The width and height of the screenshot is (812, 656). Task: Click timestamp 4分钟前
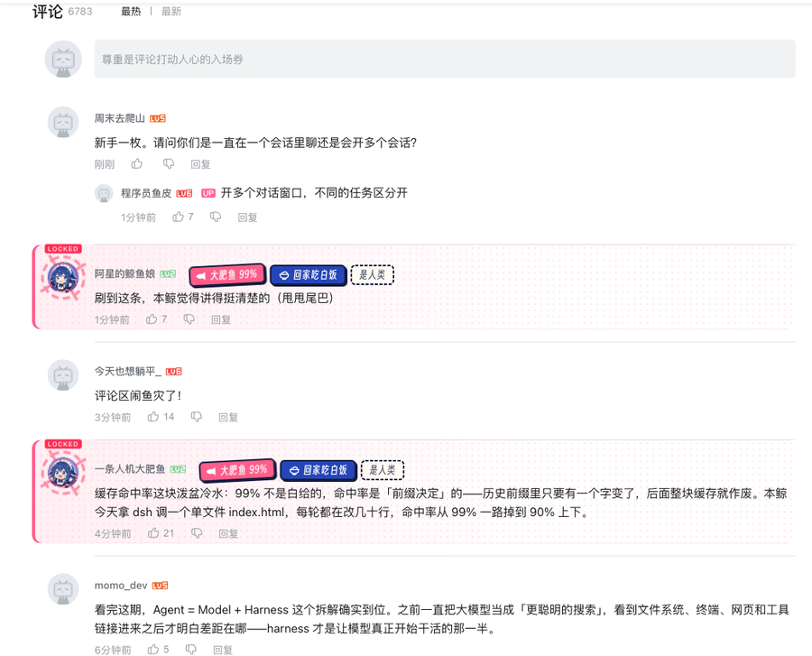(113, 533)
